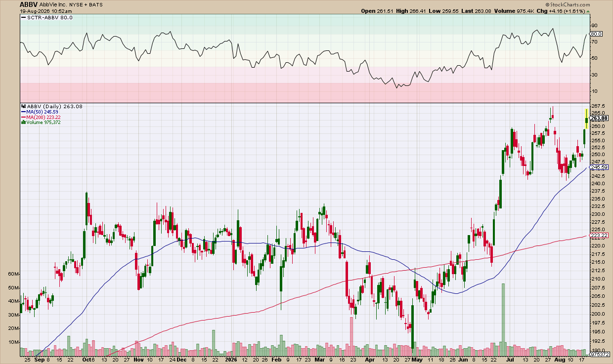Click the latest candle highlighted in yellow

tap(587, 119)
